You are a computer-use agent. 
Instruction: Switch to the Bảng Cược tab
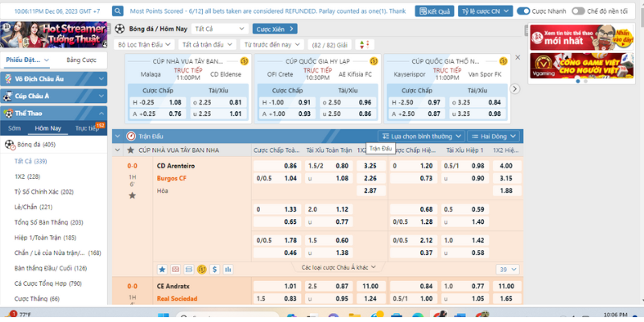(x=81, y=60)
